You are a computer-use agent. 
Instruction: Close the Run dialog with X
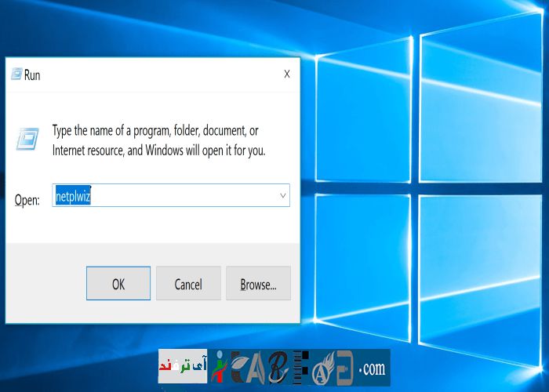[287, 74]
